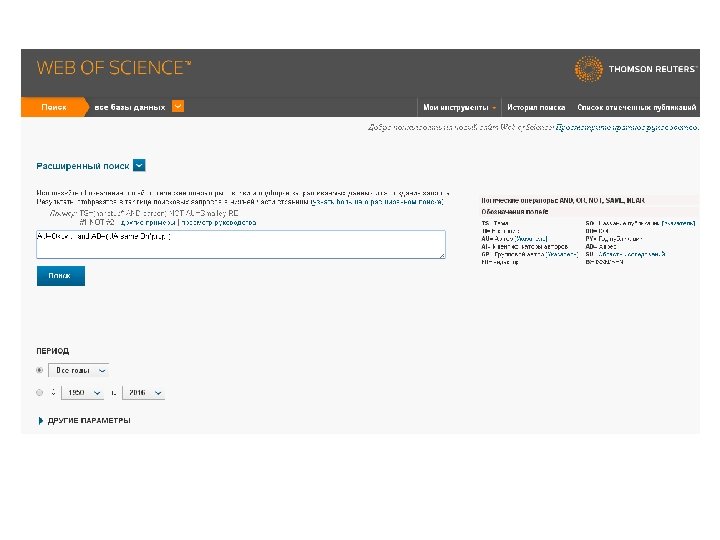This screenshot has height=540, width=720.
Task: Open the Мои инструменты menu
Action: pyautogui.click(x=459, y=107)
